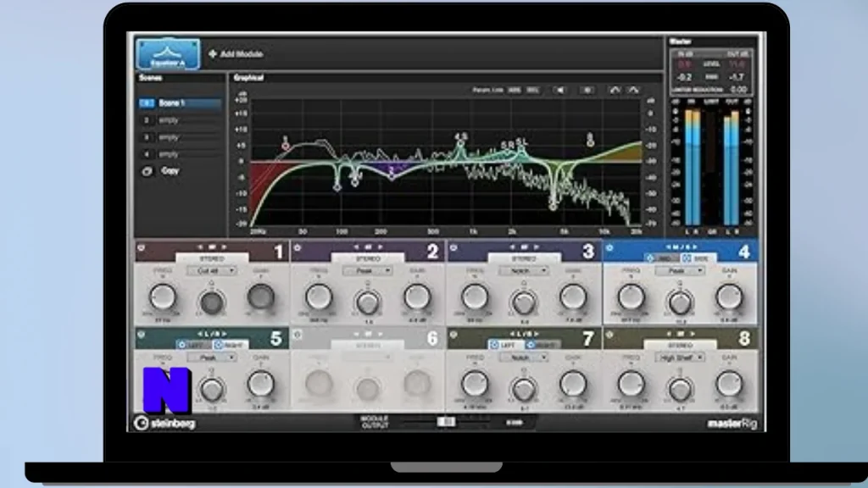Screen dimensions: 868x488
Task: Click band 5 Gain knob
Action: coord(260,384)
